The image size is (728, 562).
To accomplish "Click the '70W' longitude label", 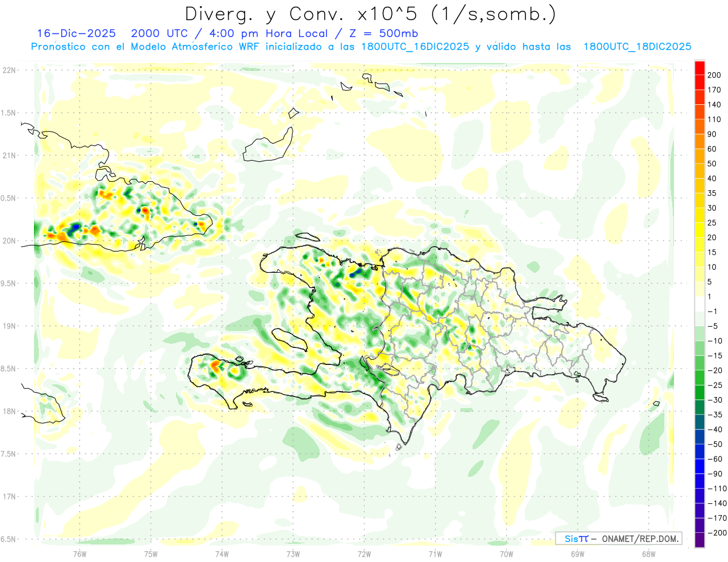I will tap(506, 554).
